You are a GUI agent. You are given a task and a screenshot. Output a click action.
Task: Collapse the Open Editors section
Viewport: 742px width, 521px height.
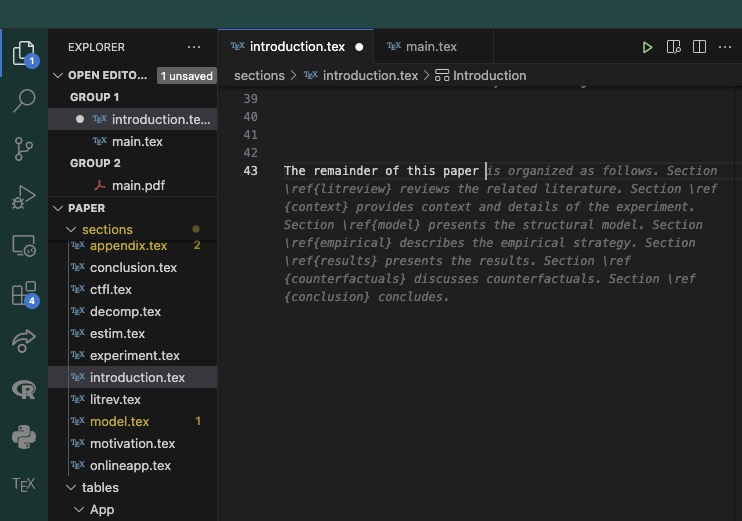pyautogui.click(x=58, y=75)
